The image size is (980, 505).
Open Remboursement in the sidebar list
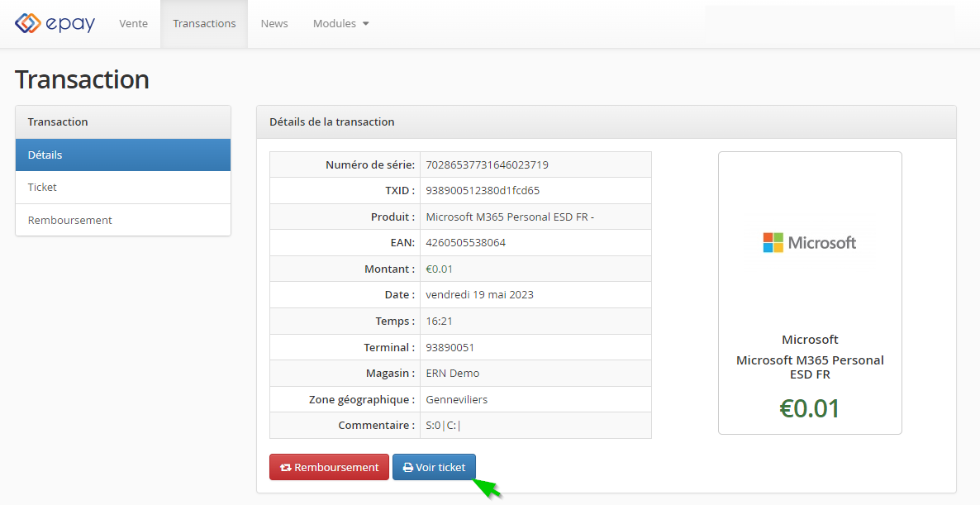pyautogui.click(x=123, y=220)
